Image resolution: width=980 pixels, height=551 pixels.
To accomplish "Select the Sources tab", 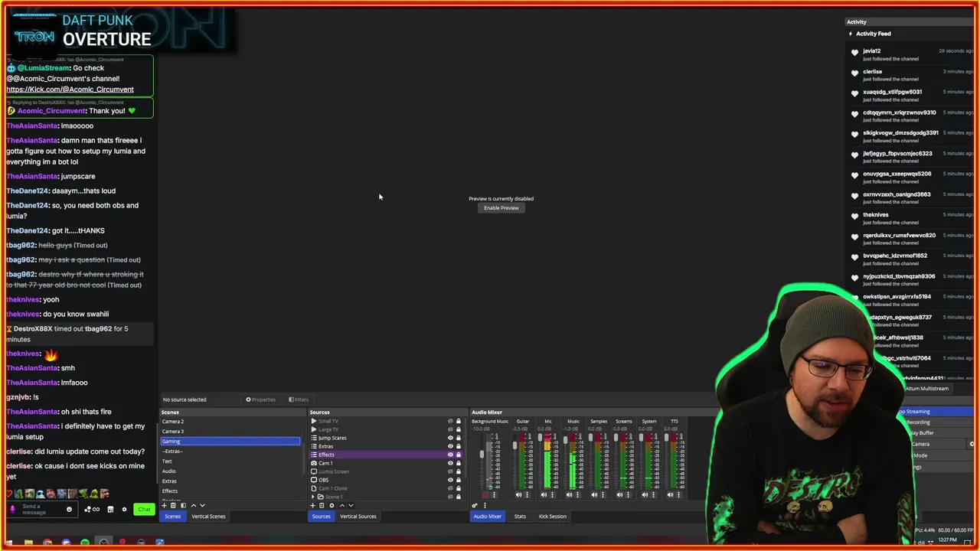I will 321,517.
